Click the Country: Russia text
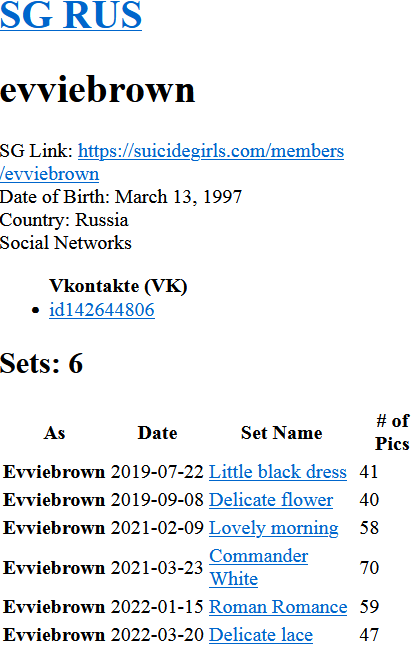Viewport: 411px width, 646px height. pyautogui.click(x=64, y=220)
